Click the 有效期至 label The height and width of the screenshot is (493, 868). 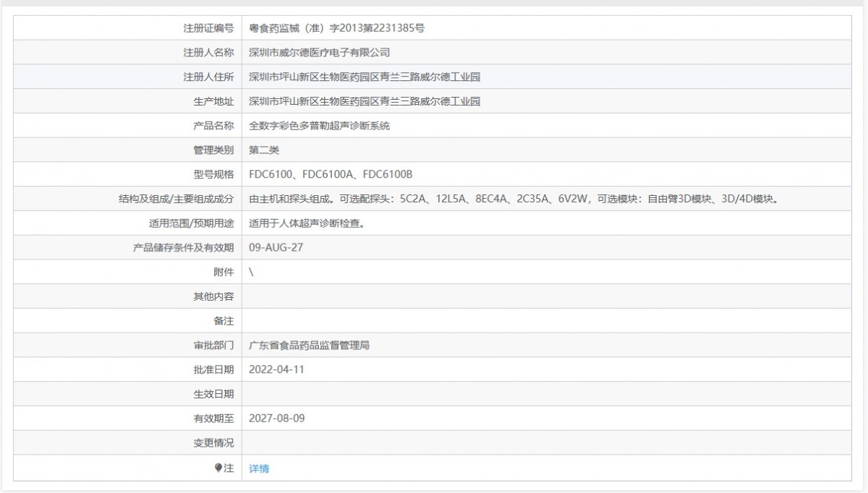click(x=213, y=419)
